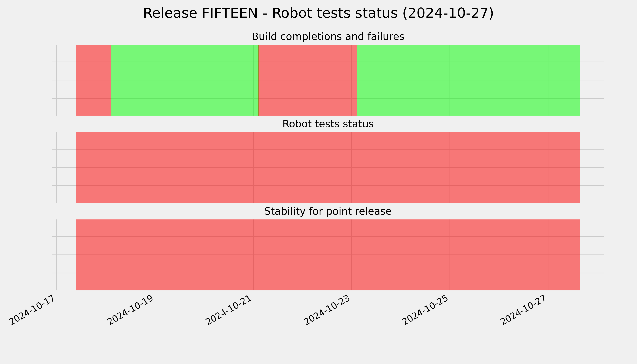Click the middle red failure segment in the build chart
The image size is (637, 364).
click(x=308, y=80)
